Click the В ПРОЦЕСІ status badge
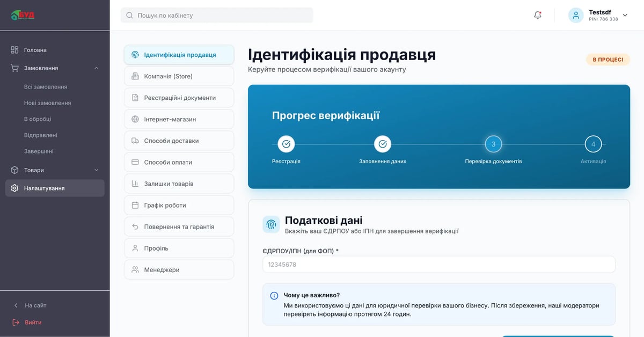This screenshot has width=644, height=337. pos(608,60)
